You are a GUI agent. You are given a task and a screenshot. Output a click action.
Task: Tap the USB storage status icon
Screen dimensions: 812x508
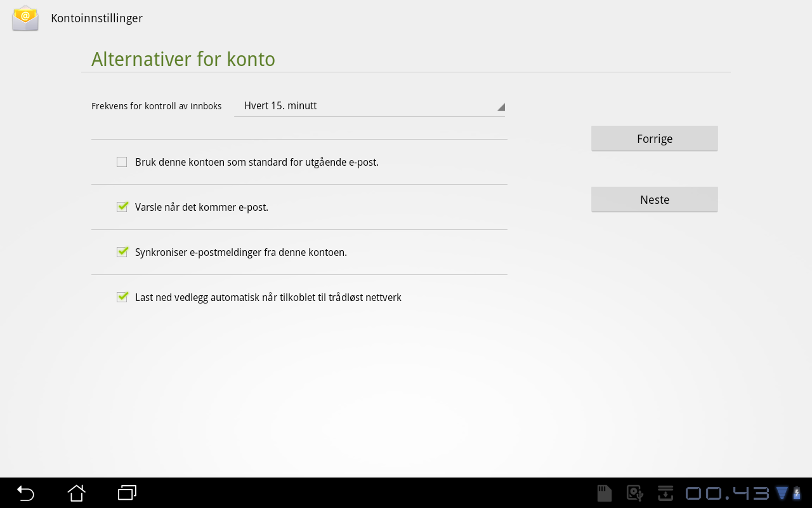pos(635,493)
